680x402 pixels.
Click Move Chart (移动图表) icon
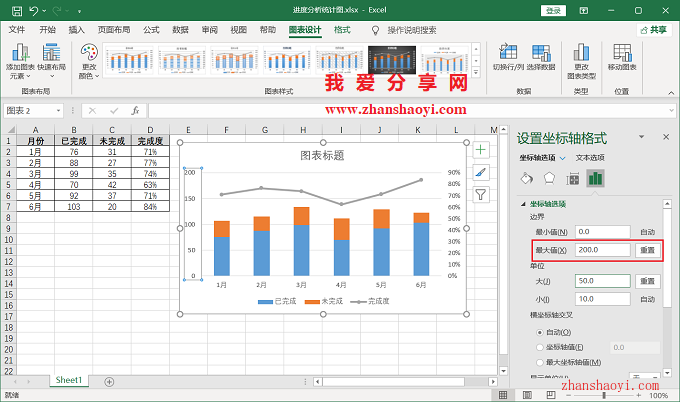[x=622, y=57]
